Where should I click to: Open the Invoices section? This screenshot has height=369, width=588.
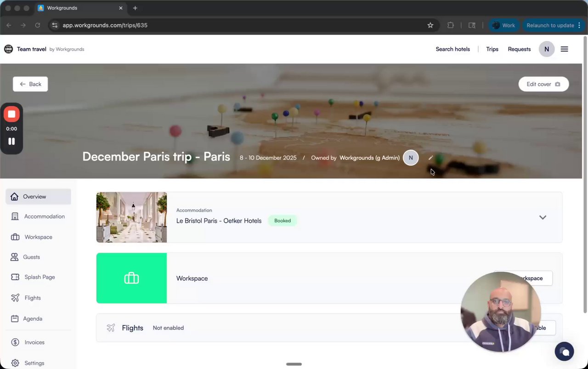pyautogui.click(x=38, y=342)
